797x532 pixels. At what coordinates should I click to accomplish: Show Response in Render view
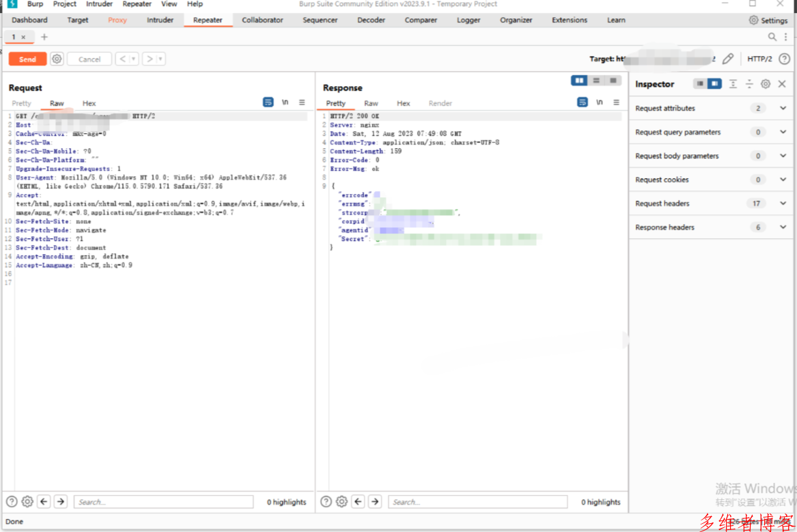pos(441,103)
